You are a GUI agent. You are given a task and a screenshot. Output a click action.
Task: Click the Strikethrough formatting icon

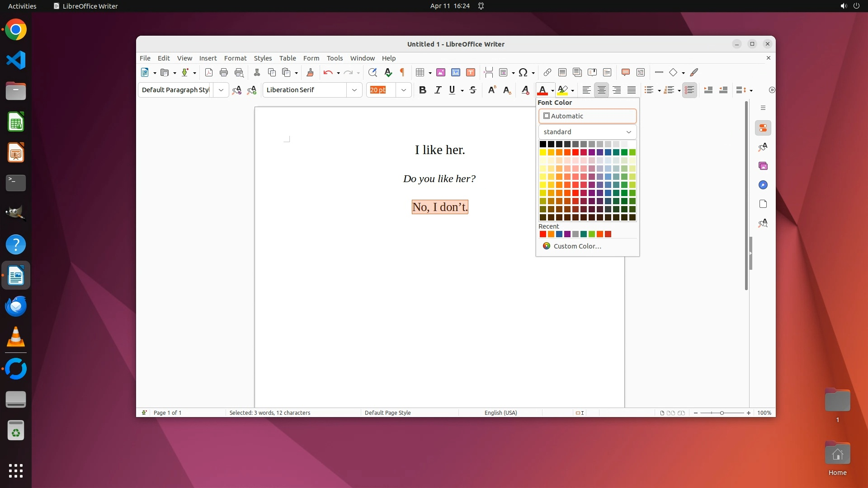tap(473, 90)
